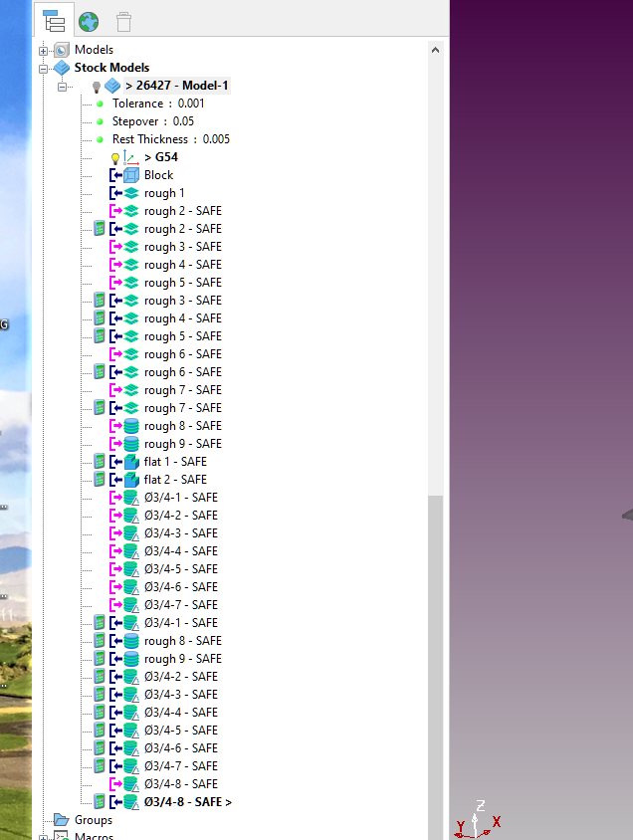Select the first rough 8 - SAFE icon
The width and height of the screenshot is (633, 840).
pos(131,426)
